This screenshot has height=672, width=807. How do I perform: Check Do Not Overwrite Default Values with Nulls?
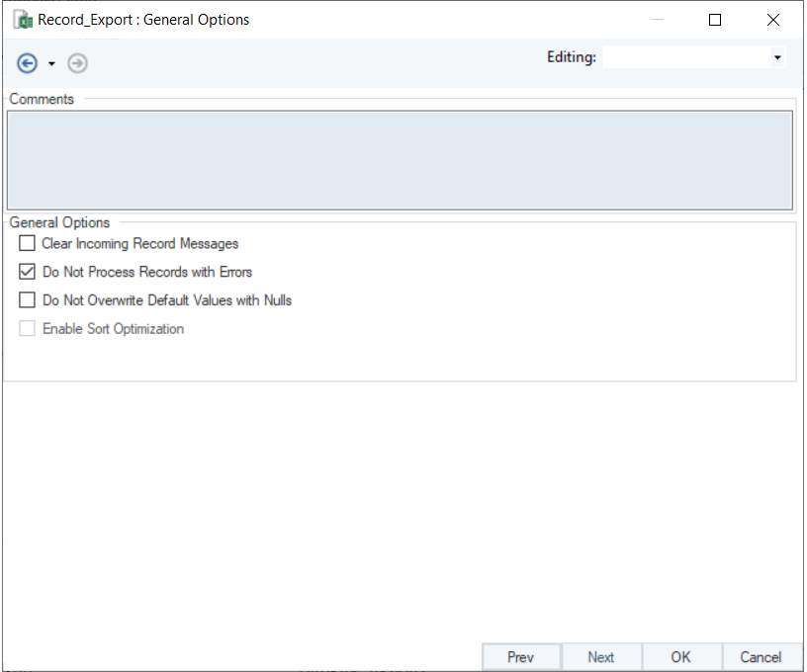tap(28, 300)
